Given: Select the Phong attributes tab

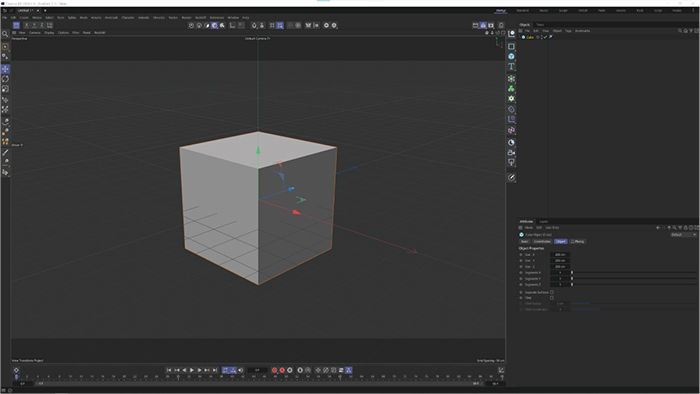Looking at the screenshot, I should (x=578, y=241).
